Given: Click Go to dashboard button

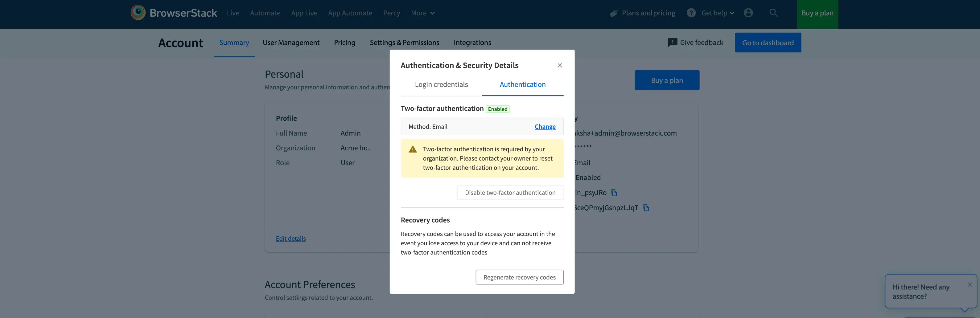Looking at the screenshot, I should coord(768,43).
